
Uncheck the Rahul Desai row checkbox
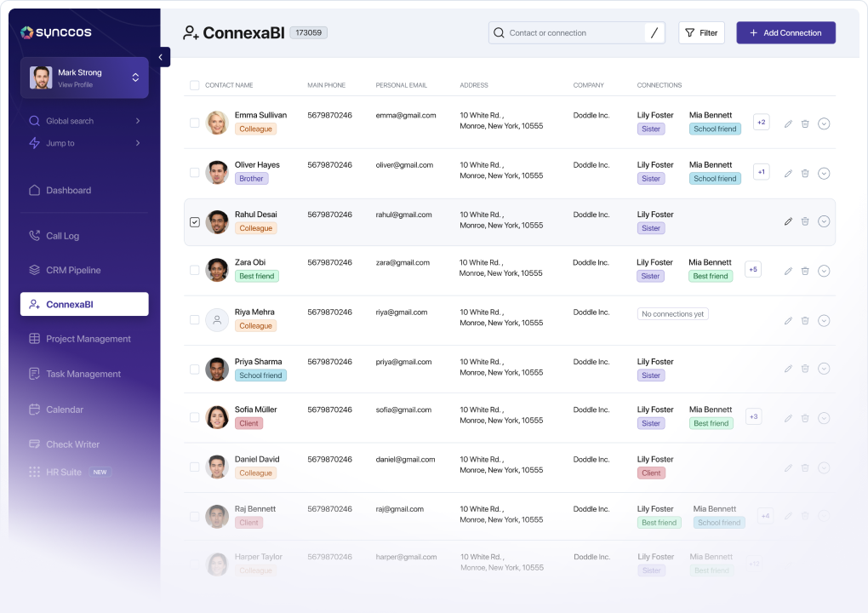pos(195,222)
